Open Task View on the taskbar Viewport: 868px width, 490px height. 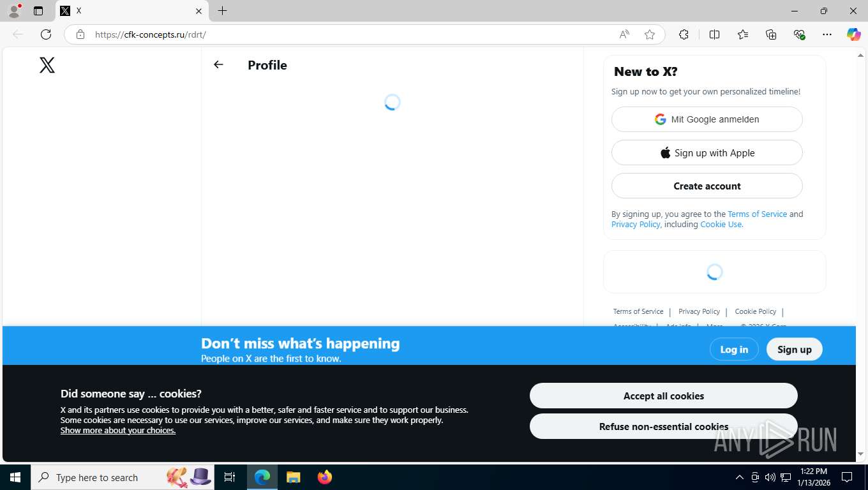pyautogui.click(x=230, y=477)
